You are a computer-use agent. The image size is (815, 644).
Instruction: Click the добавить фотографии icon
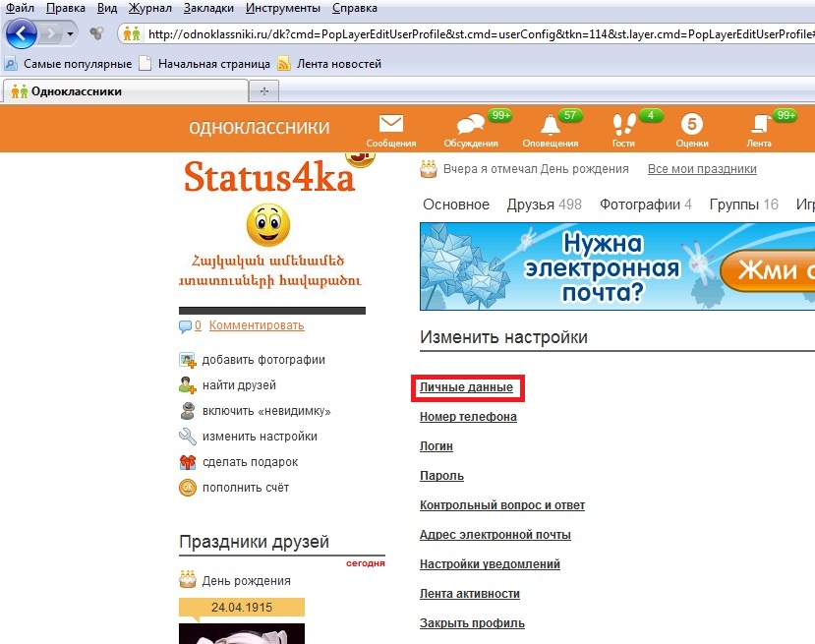187,360
